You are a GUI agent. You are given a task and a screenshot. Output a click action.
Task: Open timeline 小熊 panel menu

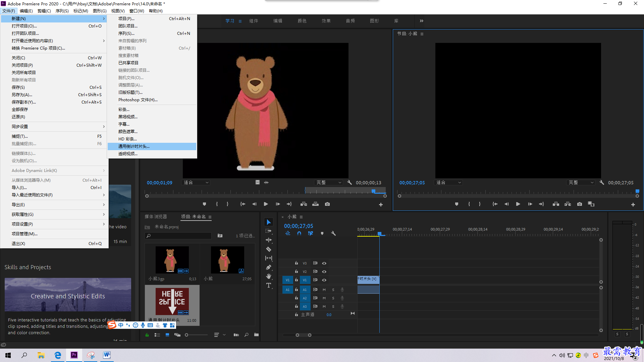point(301,217)
